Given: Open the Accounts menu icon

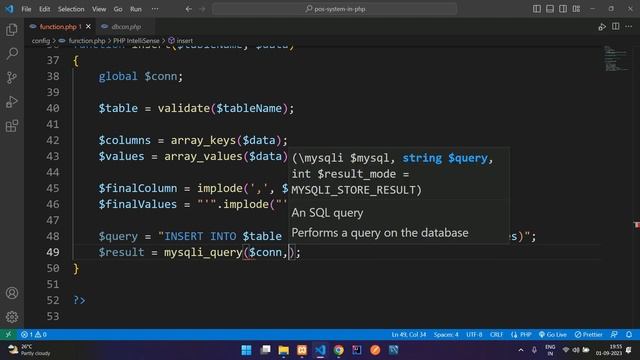Looking at the screenshot, I should [x=12, y=293].
